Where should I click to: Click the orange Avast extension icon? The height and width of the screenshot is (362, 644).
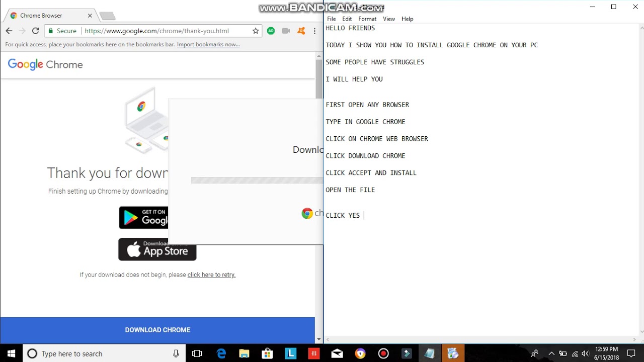tap(301, 31)
